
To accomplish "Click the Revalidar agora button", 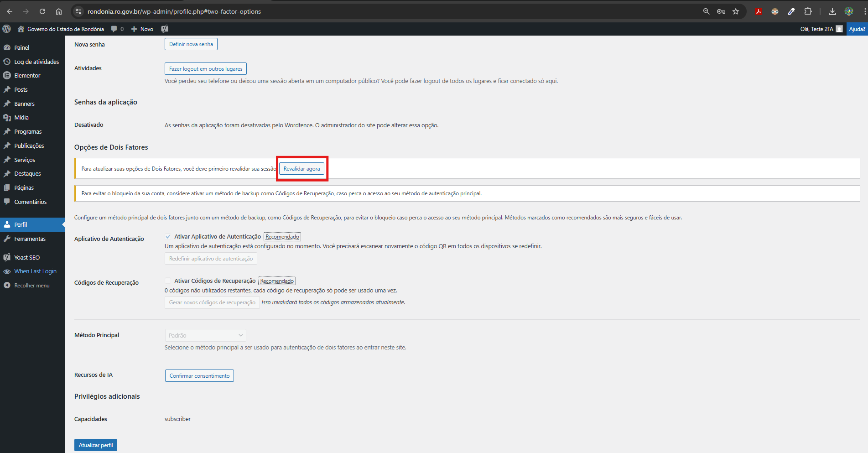I will tap(301, 169).
